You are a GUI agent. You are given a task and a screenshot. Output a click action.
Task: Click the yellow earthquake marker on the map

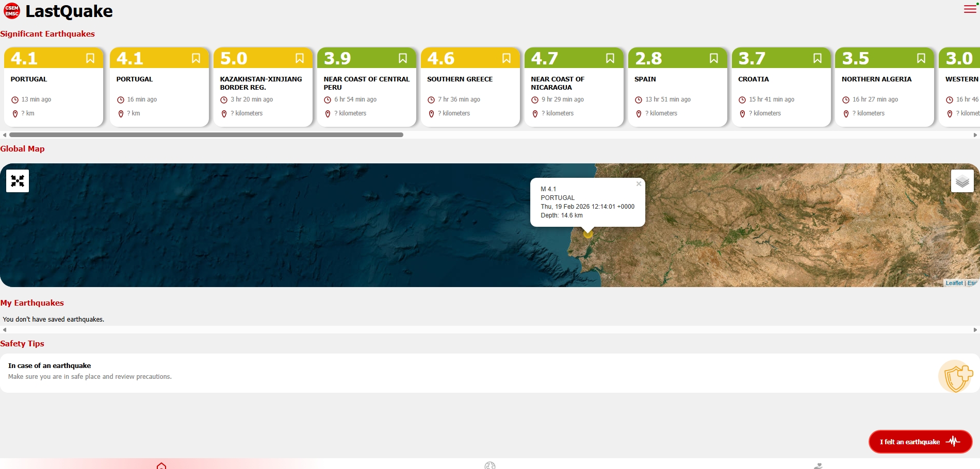pos(587,234)
